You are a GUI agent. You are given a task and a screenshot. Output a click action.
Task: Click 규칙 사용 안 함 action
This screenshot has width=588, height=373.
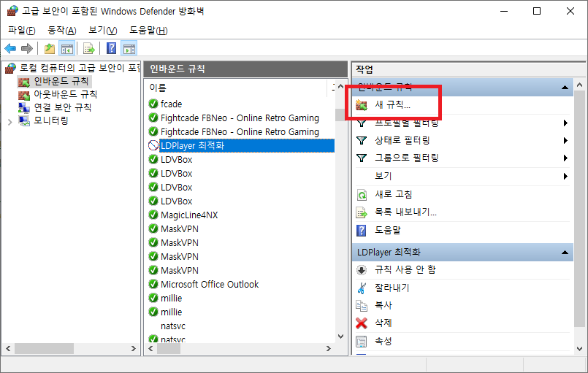click(405, 269)
